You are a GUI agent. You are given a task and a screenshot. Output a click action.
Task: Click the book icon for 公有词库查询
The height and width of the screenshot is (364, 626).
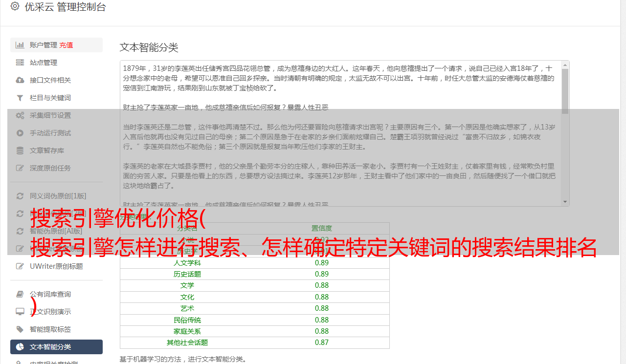[x=20, y=294]
